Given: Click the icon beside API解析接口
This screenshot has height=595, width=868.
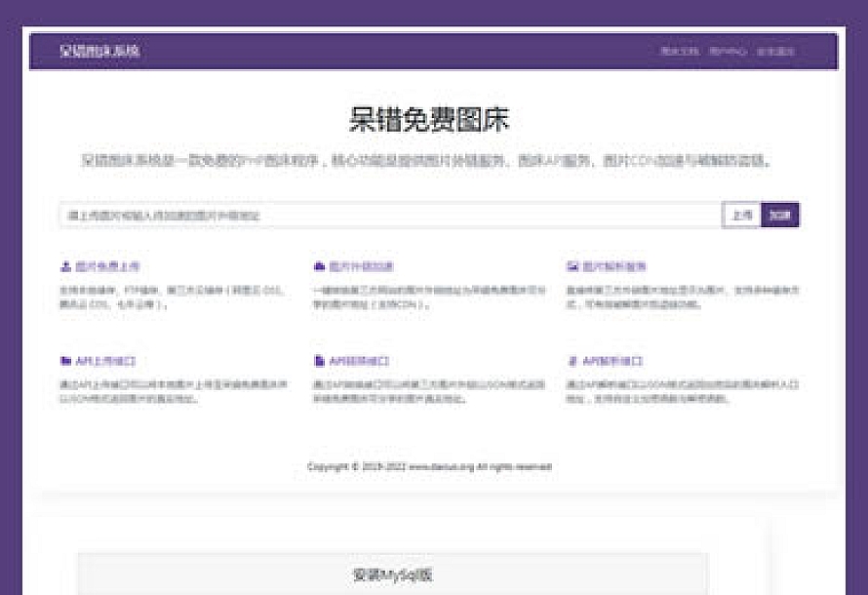Looking at the screenshot, I should [572, 361].
